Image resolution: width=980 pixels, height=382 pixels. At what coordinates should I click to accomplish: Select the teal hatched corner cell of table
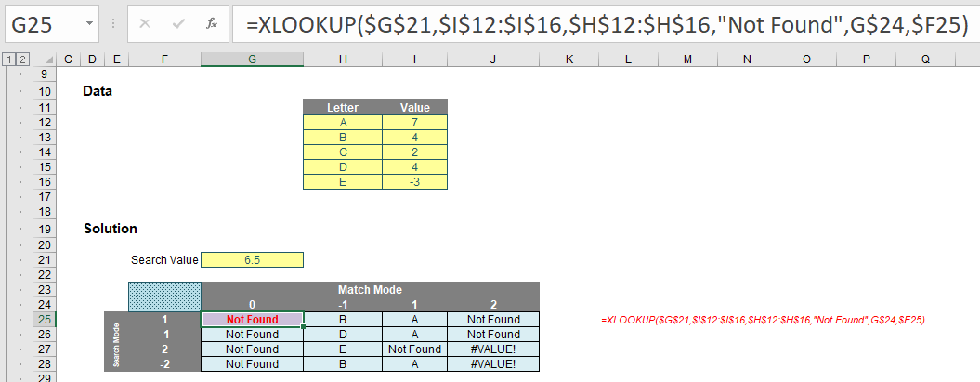pos(164,297)
